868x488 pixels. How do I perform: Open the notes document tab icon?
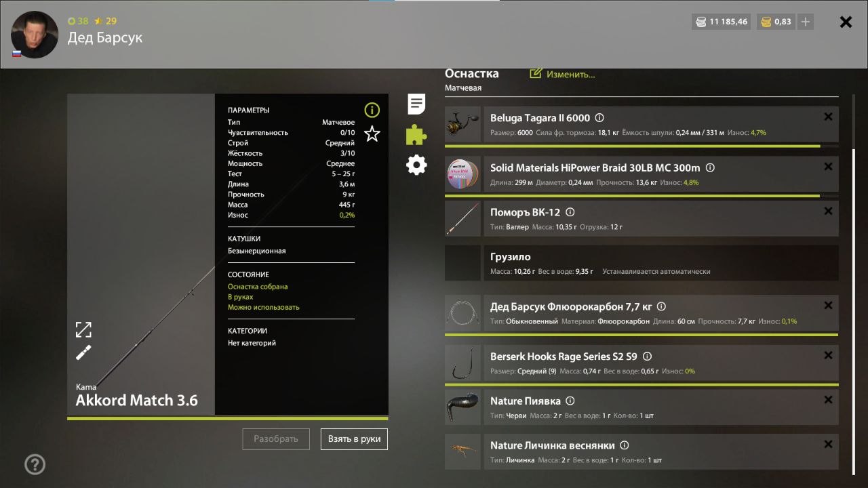click(x=416, y=104)
